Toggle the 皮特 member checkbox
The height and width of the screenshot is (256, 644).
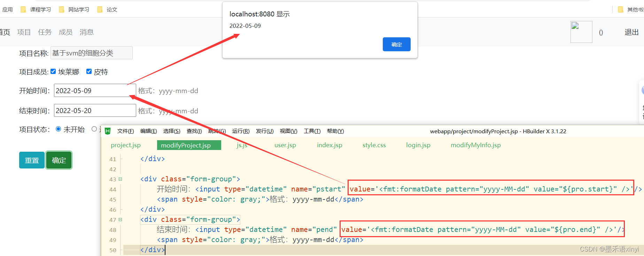pyautogui.click(x=89, y=71)
